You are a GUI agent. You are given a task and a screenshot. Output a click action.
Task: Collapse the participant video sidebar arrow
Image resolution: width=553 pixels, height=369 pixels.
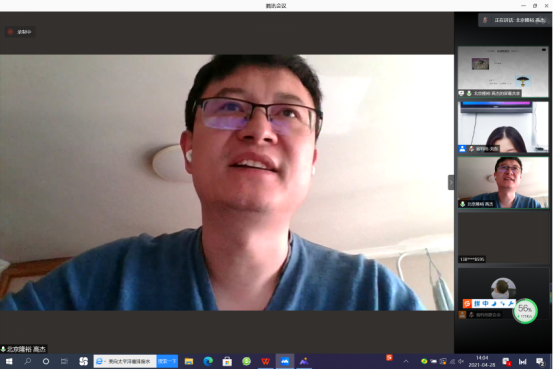tap(451, 182)
